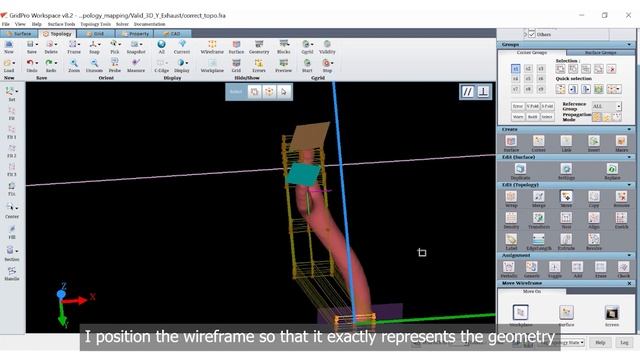
Task: Click the Duplicate surface icon
Action: coord(520,169)
